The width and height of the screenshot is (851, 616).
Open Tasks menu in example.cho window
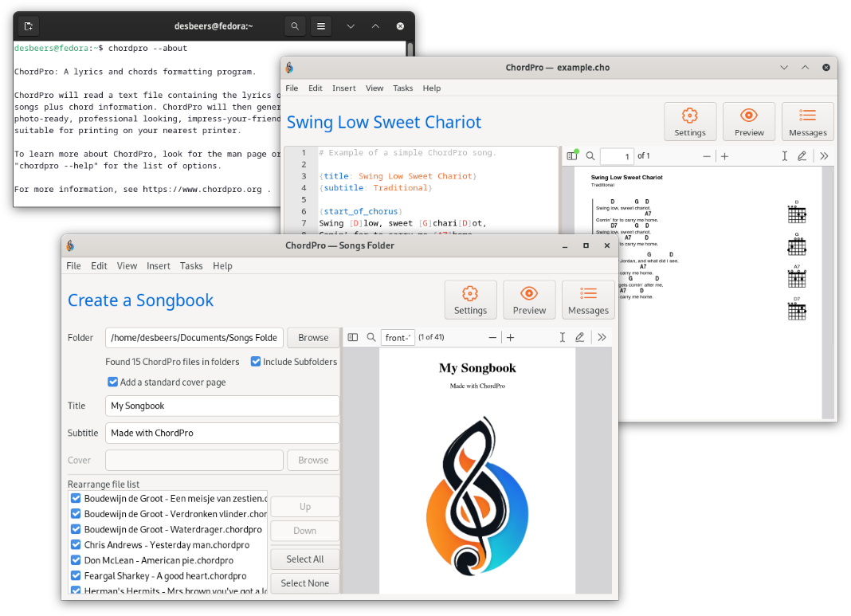402,88
